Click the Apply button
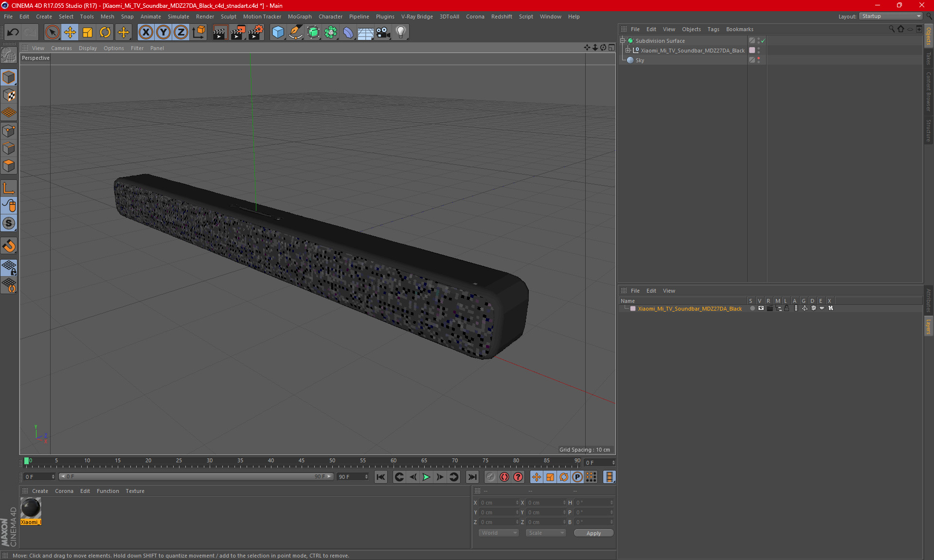 point(593,533)
